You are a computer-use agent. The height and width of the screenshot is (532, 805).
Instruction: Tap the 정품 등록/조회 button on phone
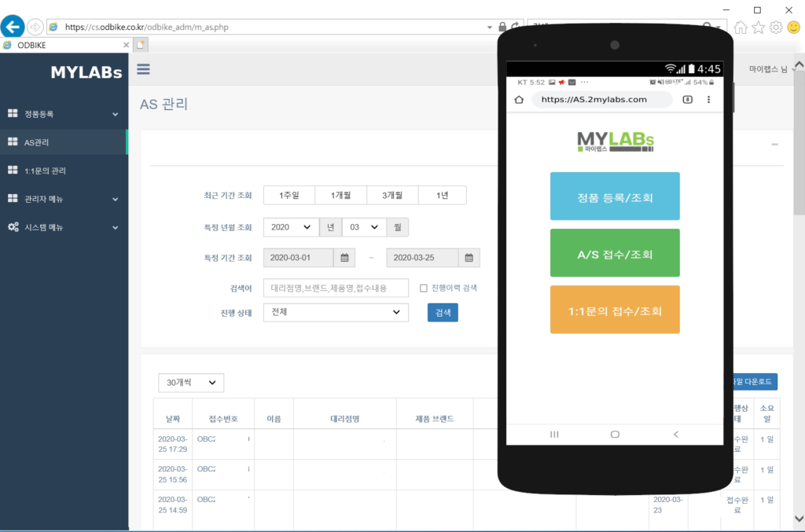[x=615, y=196]
